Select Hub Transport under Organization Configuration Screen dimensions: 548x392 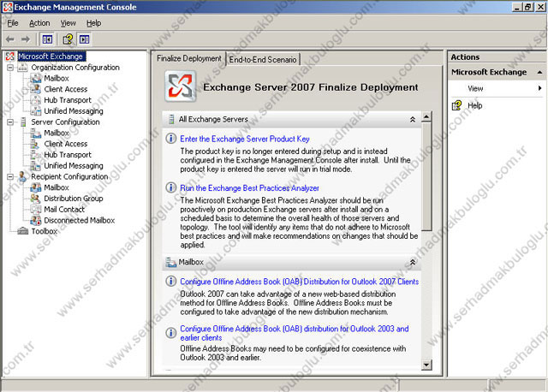click(67, 100)
